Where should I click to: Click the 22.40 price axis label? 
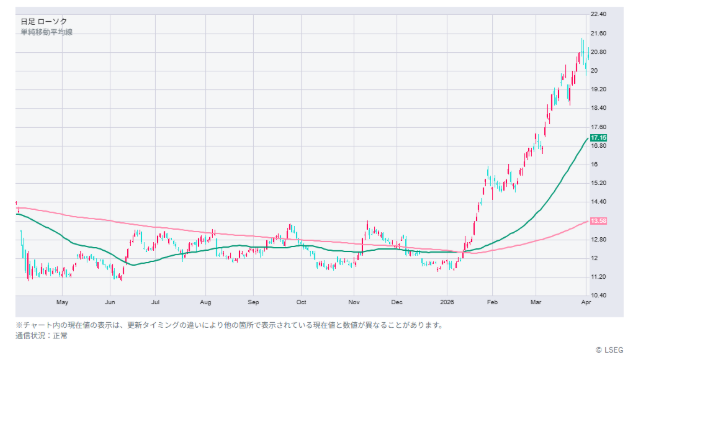click(x=600, y=15)
